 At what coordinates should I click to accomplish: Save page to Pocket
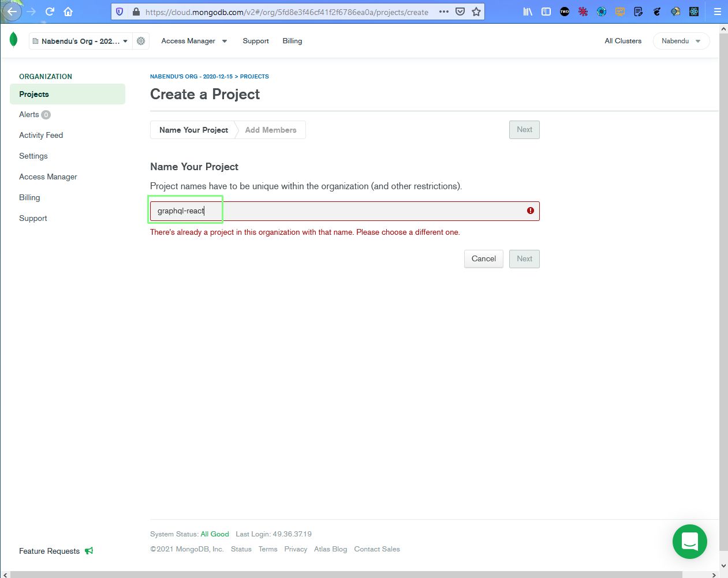(x=460, y=12)
